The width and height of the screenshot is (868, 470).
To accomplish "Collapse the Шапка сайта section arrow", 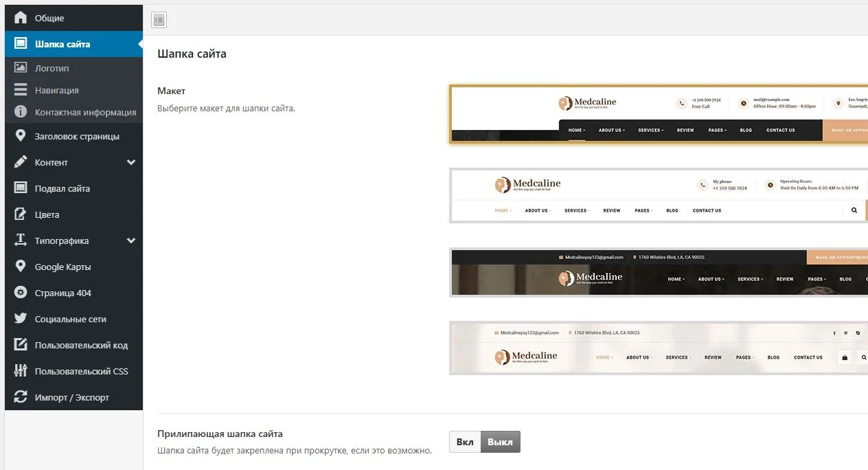I will [x=139, y=44].
